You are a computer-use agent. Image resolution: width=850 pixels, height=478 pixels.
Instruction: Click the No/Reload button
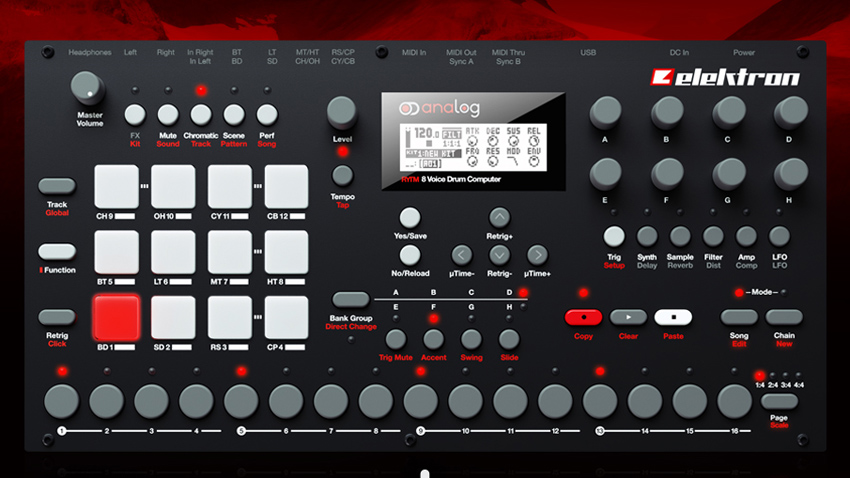[410, 255]
